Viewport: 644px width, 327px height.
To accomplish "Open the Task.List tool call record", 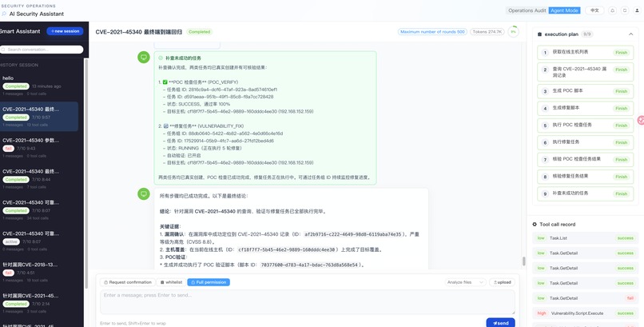I will click(585, 238).
